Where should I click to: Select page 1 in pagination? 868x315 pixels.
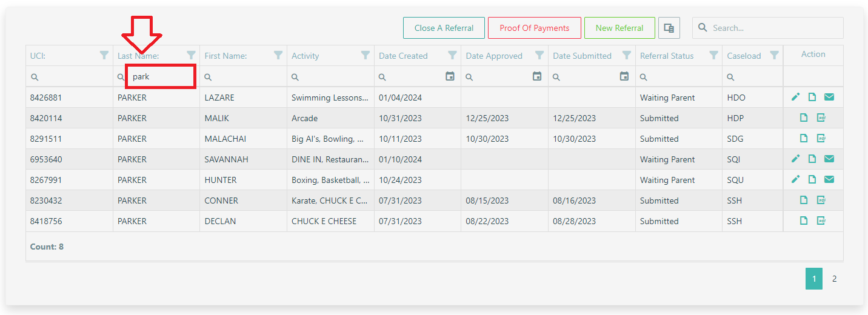pos(813,279)
